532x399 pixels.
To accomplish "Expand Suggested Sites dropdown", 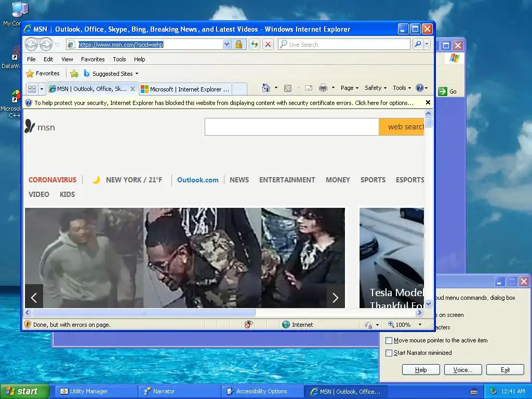I will tap(137, 74).
